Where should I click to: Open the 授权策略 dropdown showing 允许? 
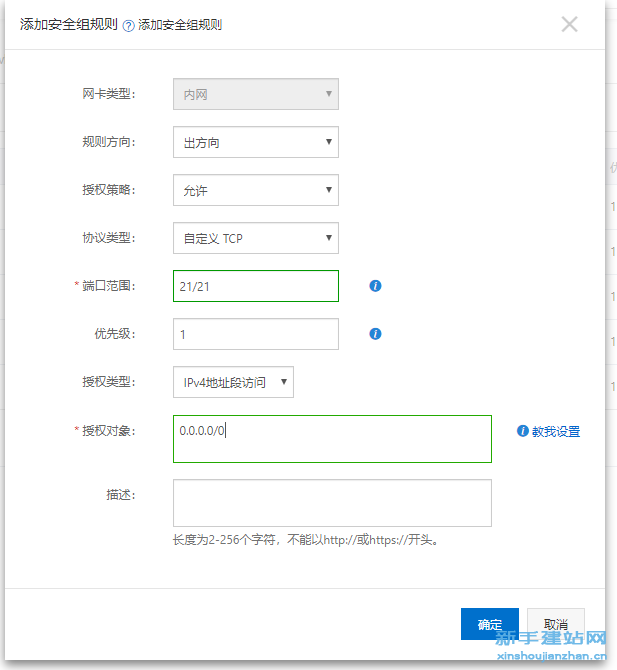[x=256, y=190]
